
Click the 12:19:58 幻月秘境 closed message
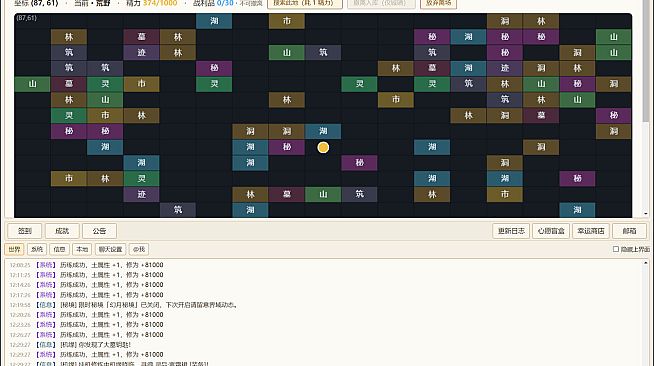[x=124, y=305]
